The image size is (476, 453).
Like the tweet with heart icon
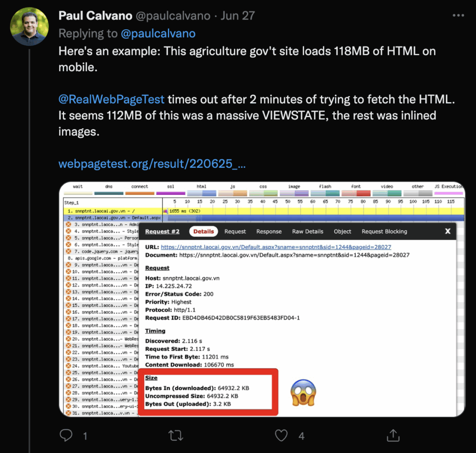[281, 435]
